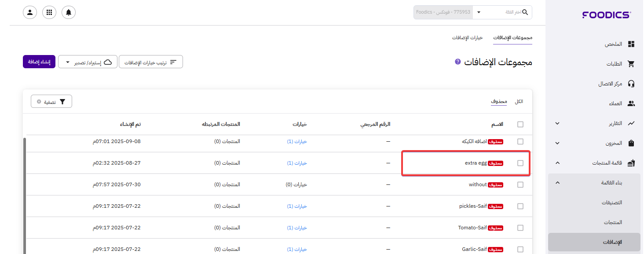Check the pickles-Saif row checkbox
Screen dimensions: 644x254
tap(520, 206)
